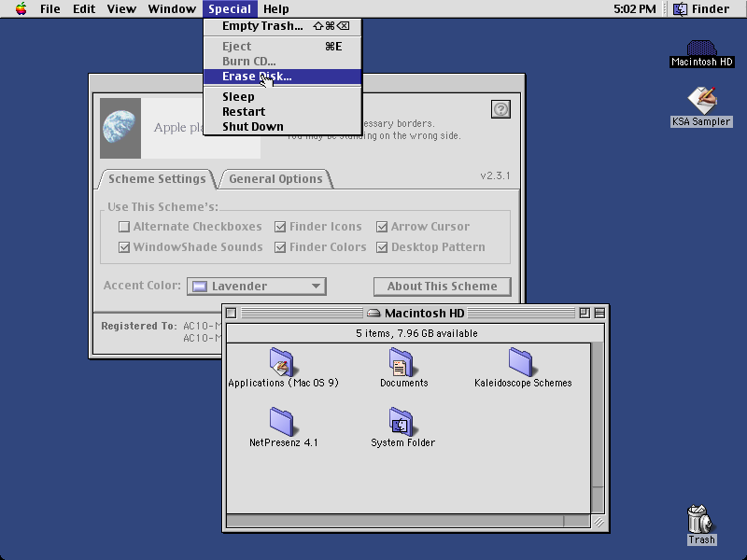Screen dimensions: 747x560
Task: Select the System Folder icon
Action: tap(402, 422)
